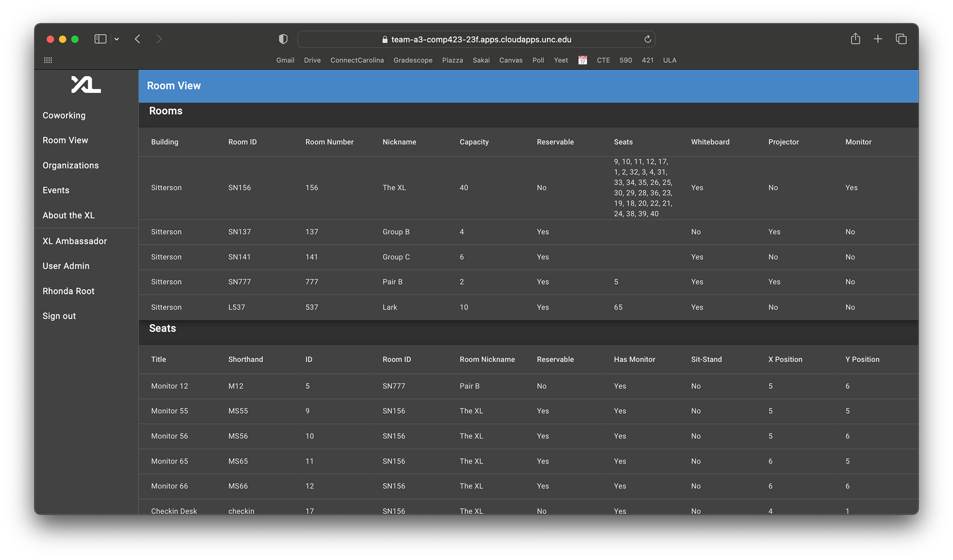Open the Canvas bookmark
The height and width of the screenshot is (560, 953).
(510, 60)
